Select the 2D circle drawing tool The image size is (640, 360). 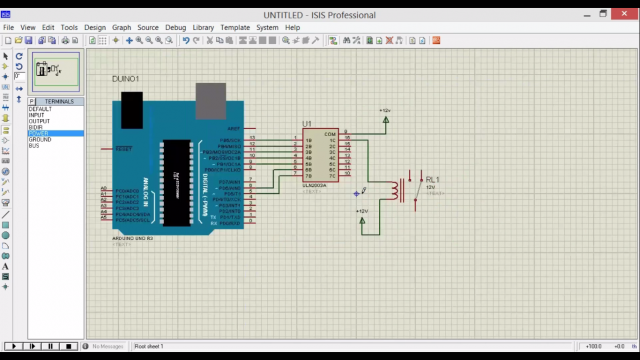click(5, 236)
